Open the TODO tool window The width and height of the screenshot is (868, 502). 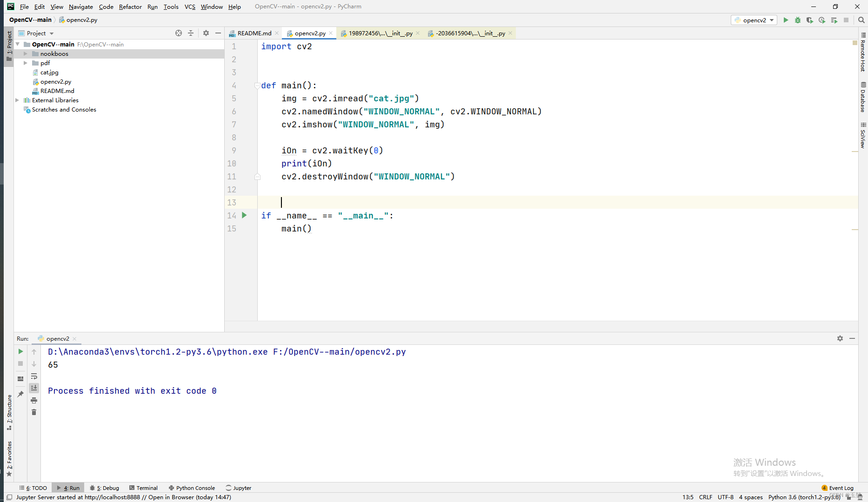point(33,488)
